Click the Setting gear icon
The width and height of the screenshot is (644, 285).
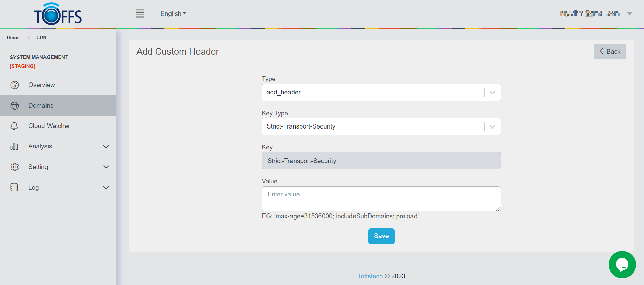pos(14,167)
